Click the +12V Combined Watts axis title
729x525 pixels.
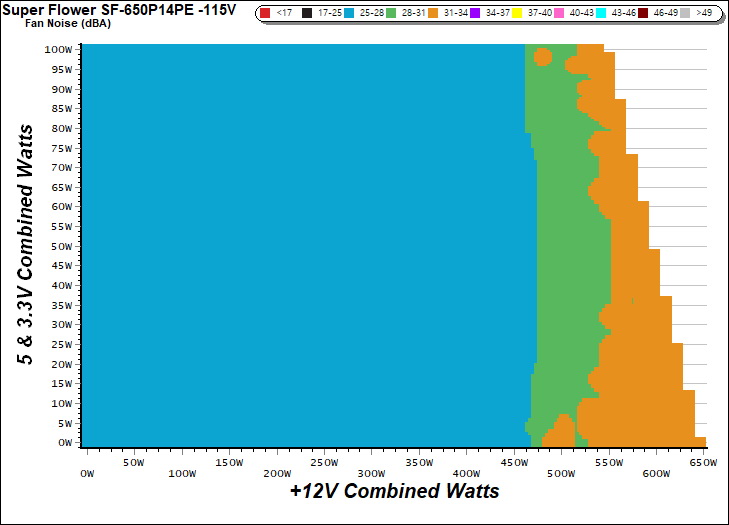click(394, 492)
